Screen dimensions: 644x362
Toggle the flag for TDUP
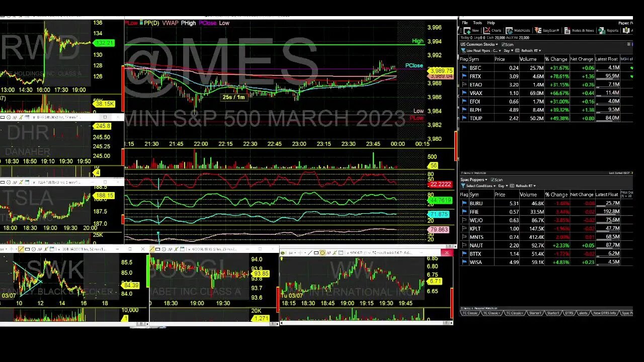point(464,118)
